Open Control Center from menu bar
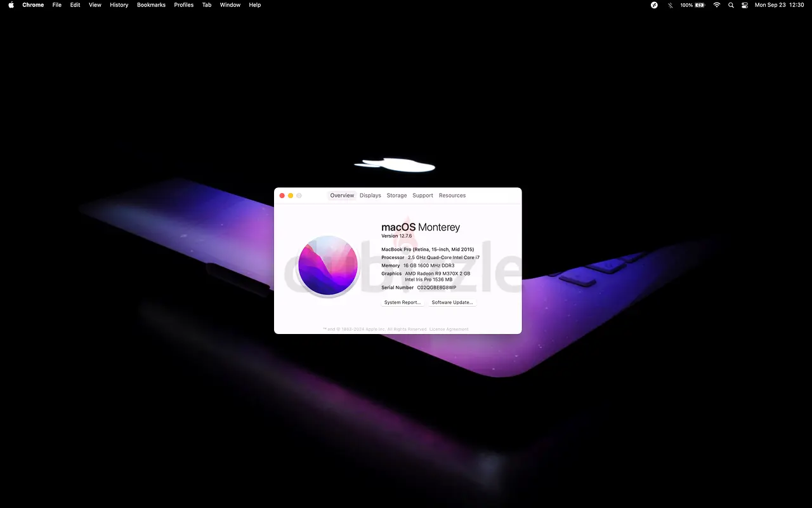The image size is (812, 508). (744, 5)
